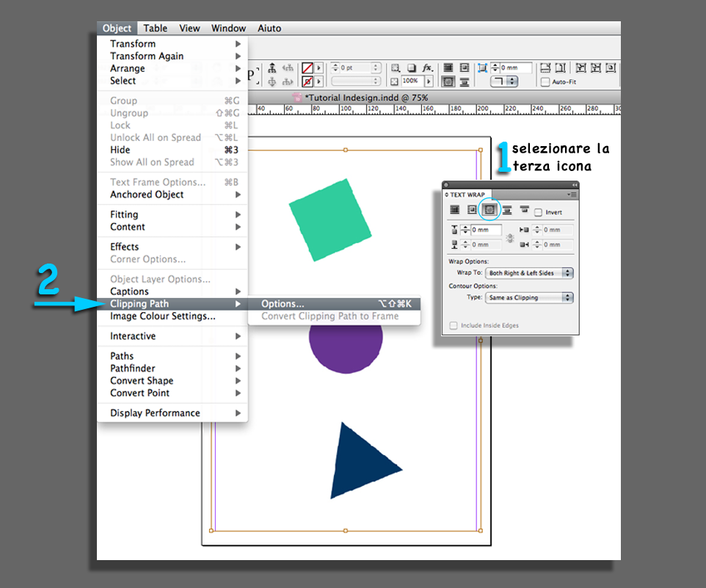Select the Wrap Around Object Shape icon
The width and height of the screenshot is (706, 588).
(x=490, y=209)
